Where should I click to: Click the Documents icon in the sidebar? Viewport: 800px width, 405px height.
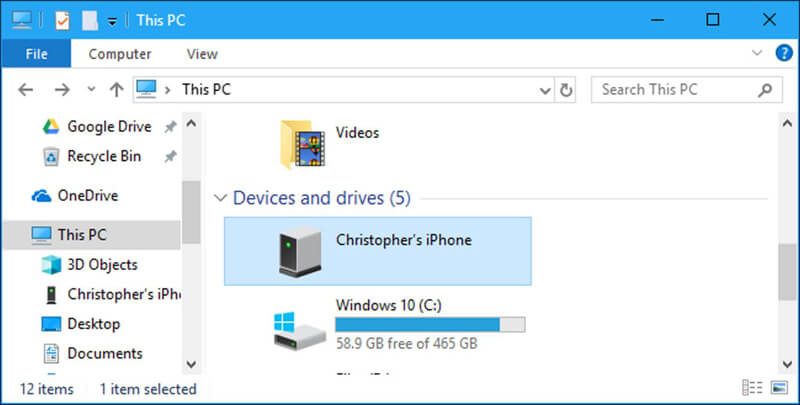point(51,353)
